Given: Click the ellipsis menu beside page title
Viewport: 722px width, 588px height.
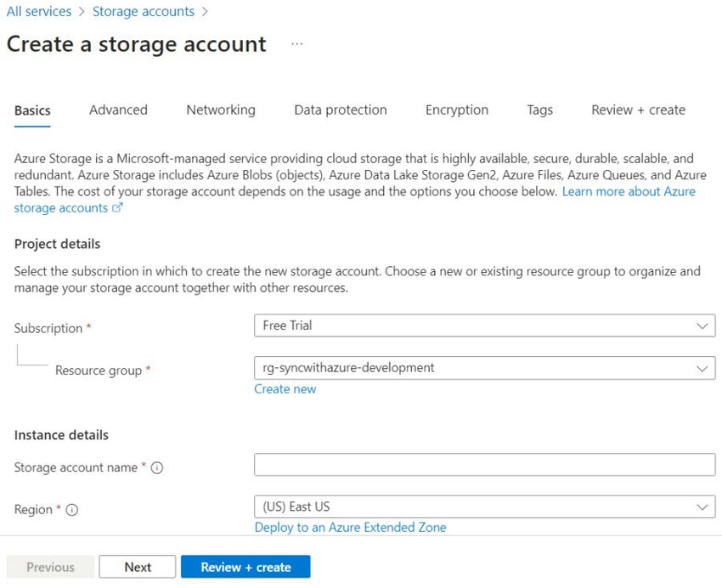Looking at the screenshot, I should [x=296, y=44].
